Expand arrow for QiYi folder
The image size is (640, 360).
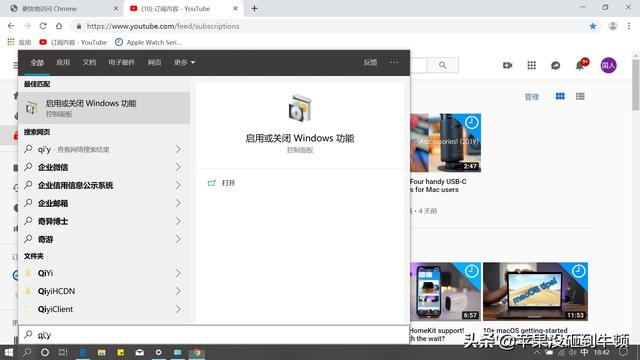pyautogui.click(x=178, y=273)
